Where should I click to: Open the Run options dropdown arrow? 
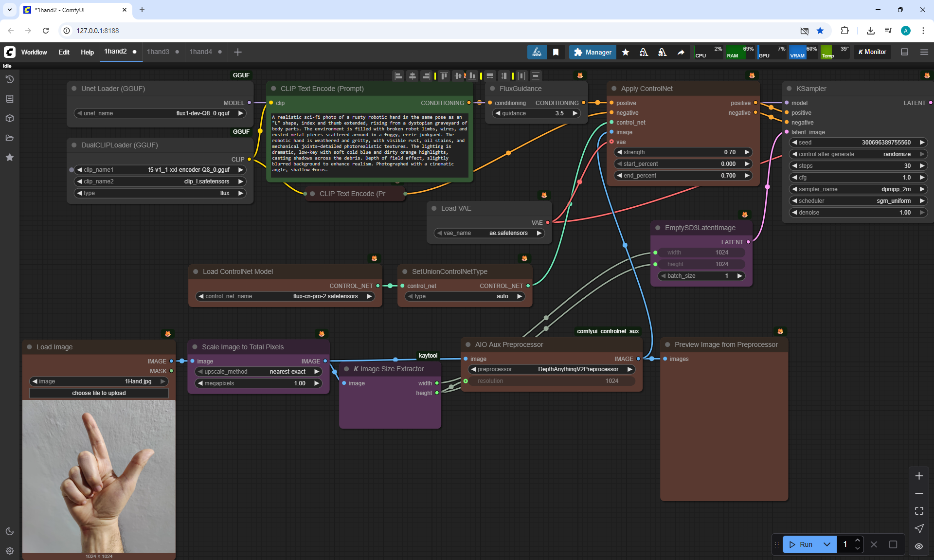(x=827, y=544)
